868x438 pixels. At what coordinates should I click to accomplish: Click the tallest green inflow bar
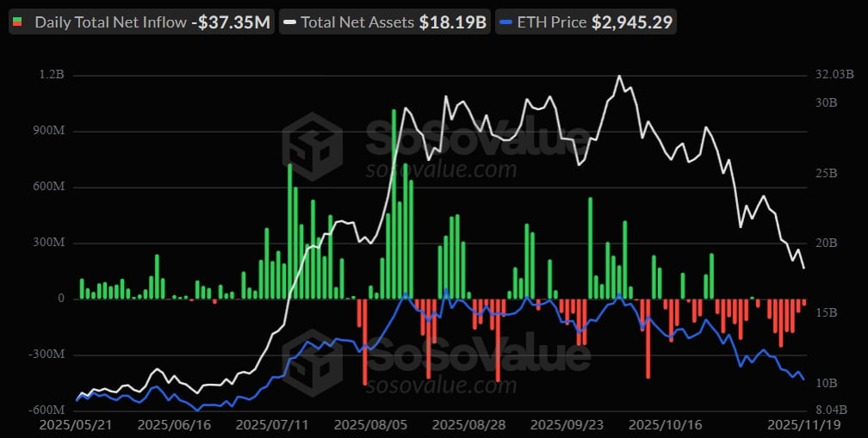[x=394, y=204]
